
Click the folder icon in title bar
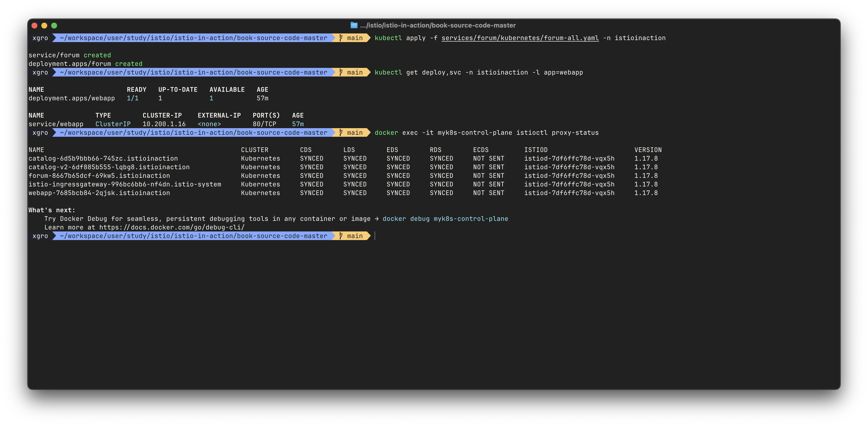354,25
